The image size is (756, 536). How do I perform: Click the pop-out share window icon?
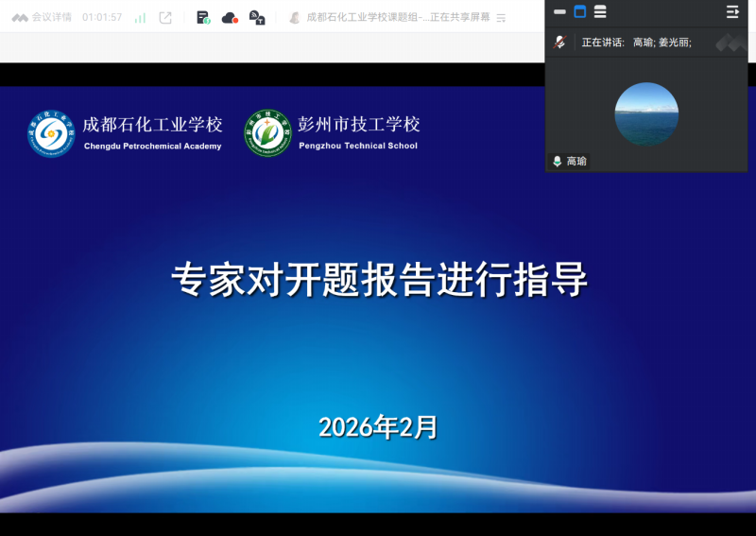tap(165, 17)
